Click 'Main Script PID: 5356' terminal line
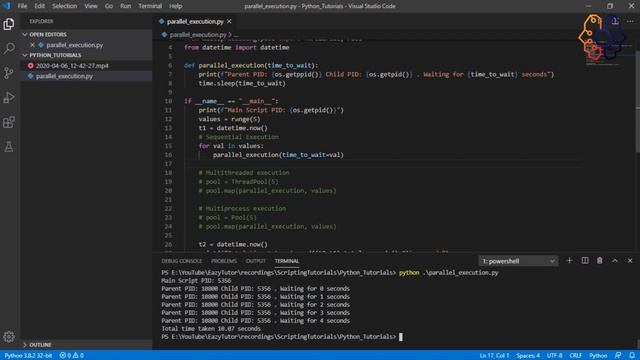 196,281
